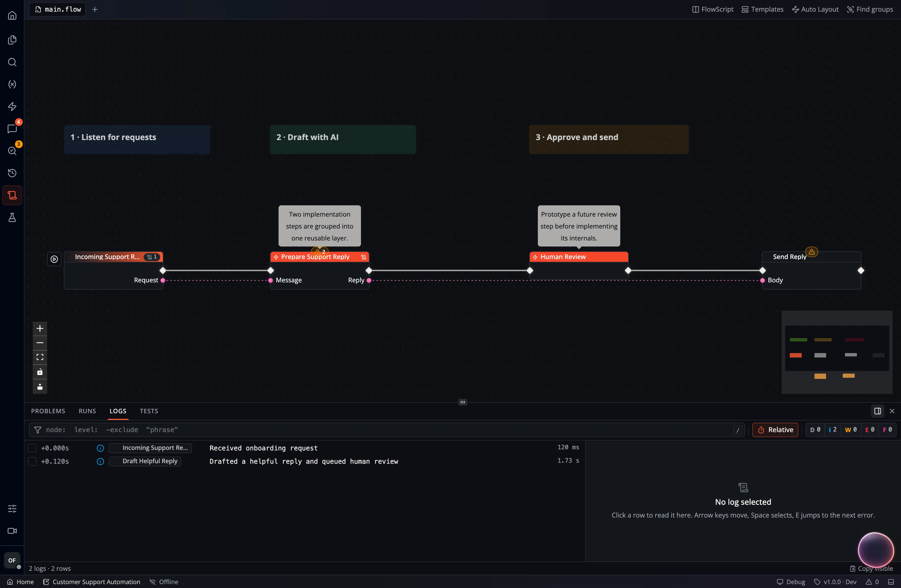
Task: Open the search icon in sidebar
Action: coord(12,62)
